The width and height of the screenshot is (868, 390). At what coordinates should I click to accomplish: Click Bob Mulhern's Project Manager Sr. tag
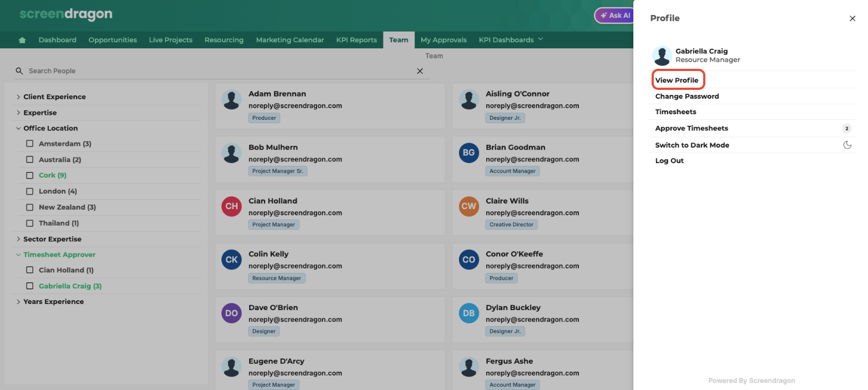pos(277,171)
